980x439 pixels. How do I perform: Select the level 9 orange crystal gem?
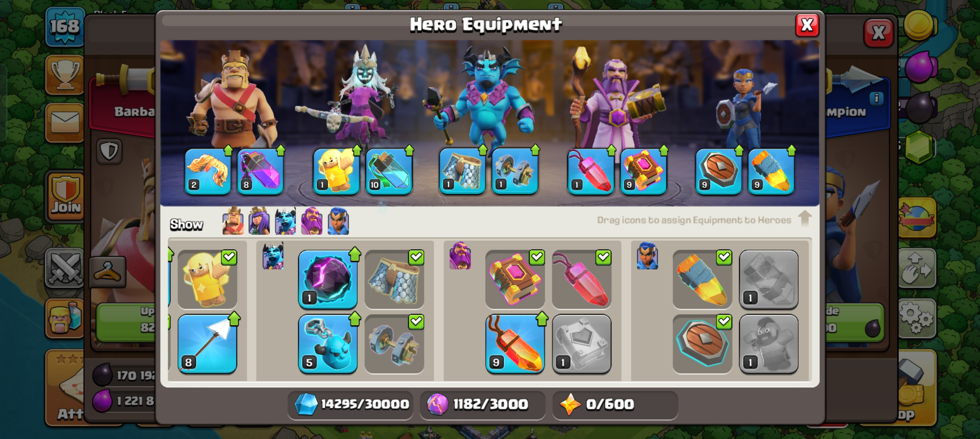tap(515, 343)
